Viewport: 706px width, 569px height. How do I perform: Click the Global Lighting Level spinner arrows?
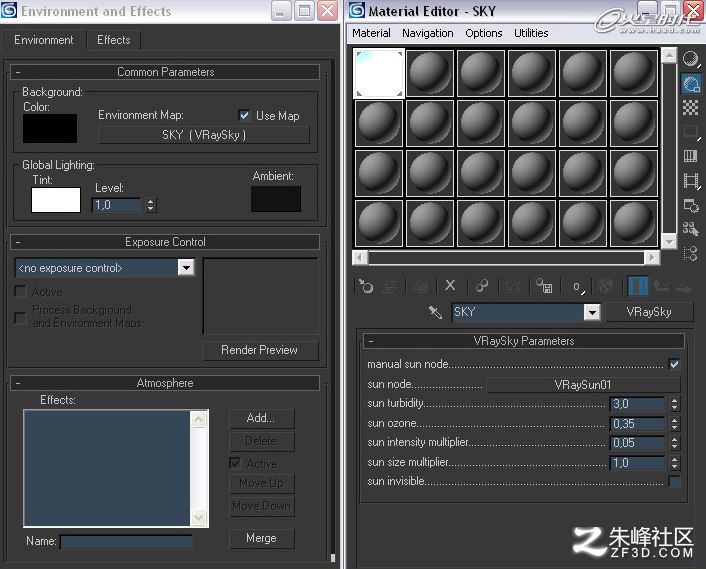[151, 205]
